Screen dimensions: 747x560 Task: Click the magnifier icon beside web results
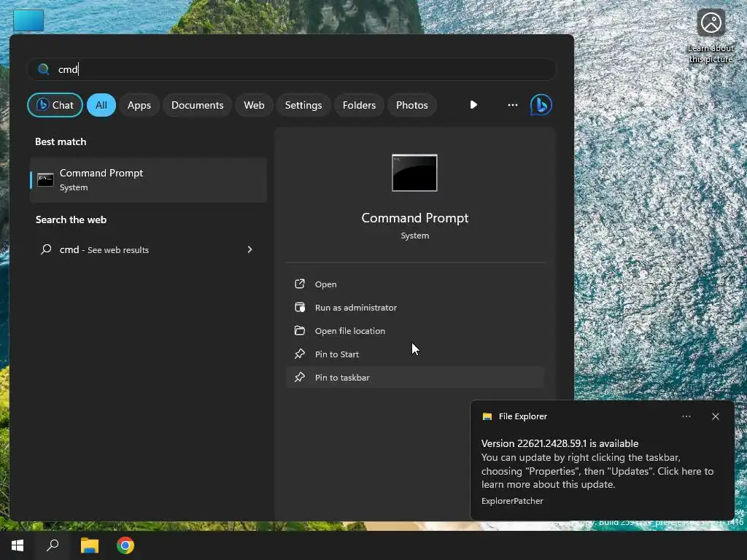tap(46, 249)
